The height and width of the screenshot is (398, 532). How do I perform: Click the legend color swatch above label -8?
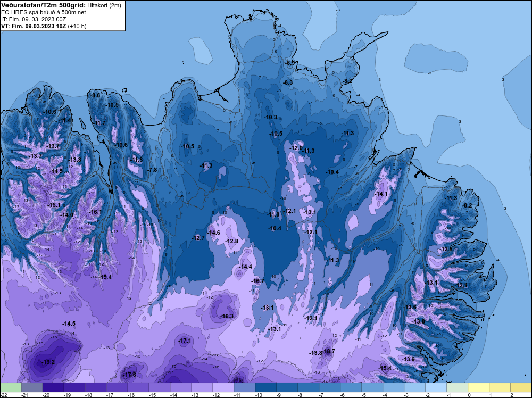pos(309,387)
